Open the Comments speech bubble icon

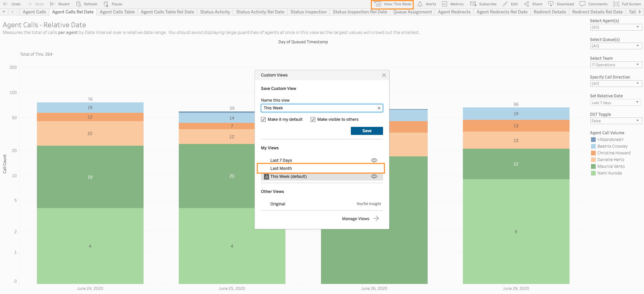583,4
